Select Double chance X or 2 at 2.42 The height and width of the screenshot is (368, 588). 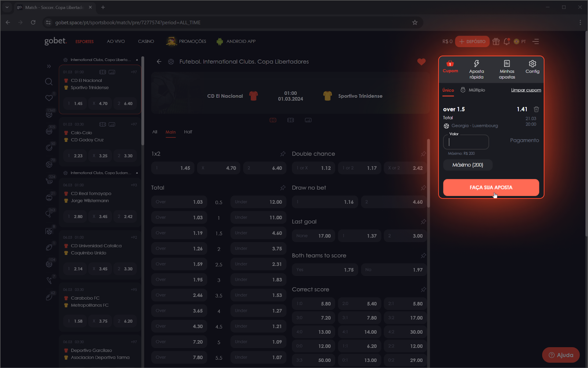[x=405, y=168]
